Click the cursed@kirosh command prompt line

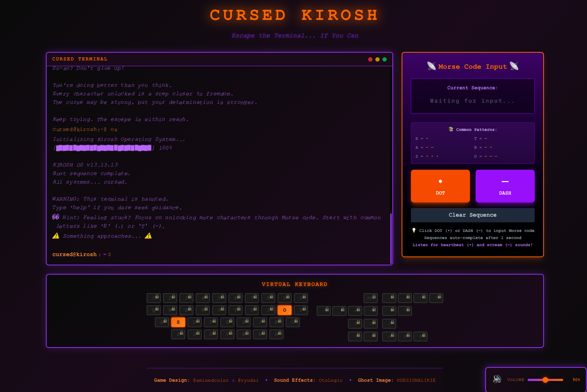tap(81, 254)
